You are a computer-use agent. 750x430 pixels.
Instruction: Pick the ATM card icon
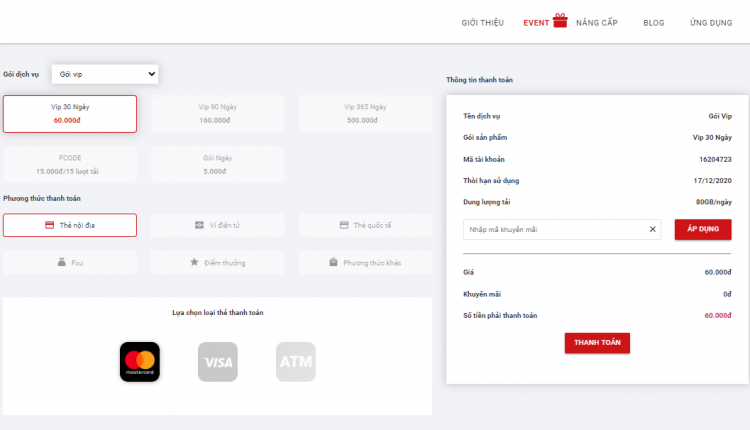[296, 362]
